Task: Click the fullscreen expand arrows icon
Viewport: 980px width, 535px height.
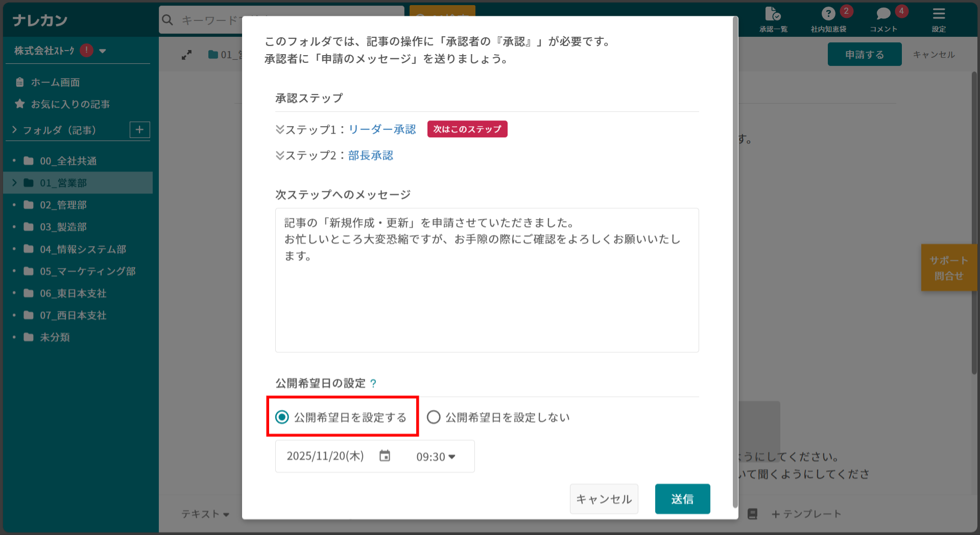Action: click(x=187, y=54)
